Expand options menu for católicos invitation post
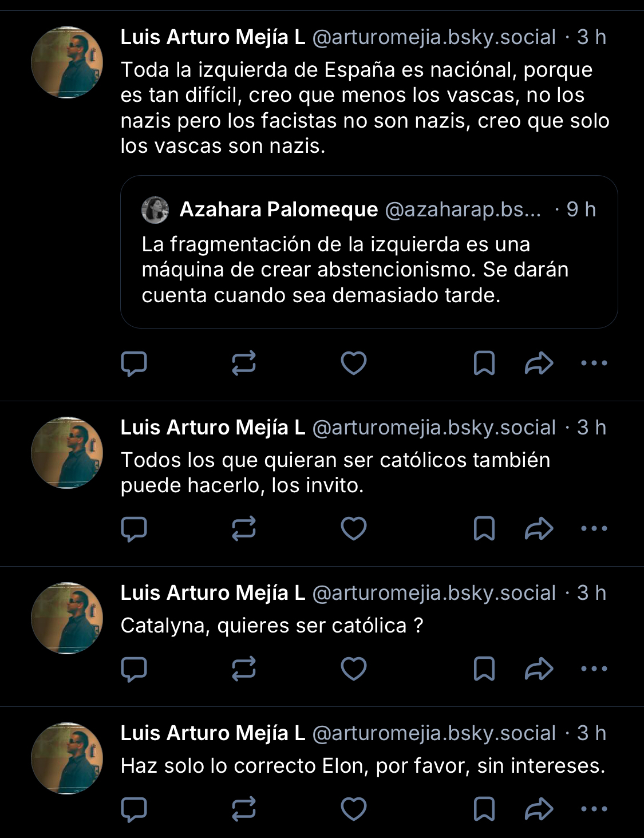644x838 pixels. tap(594, 528)
